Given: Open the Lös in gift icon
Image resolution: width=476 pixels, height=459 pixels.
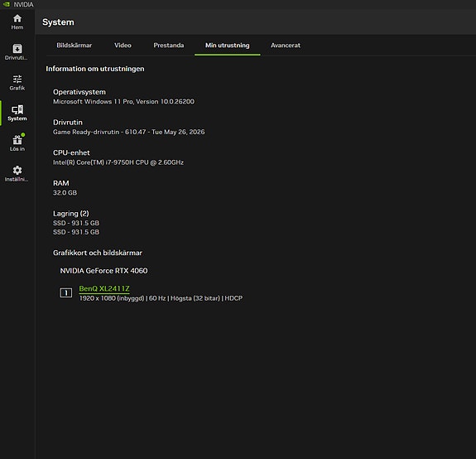Looking at the screenshot, I should 17,140.
